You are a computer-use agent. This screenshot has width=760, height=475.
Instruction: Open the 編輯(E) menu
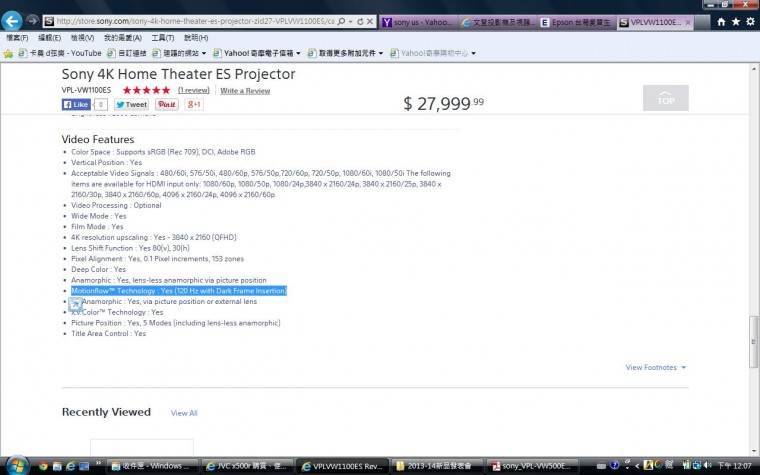[x=49, y=38]
